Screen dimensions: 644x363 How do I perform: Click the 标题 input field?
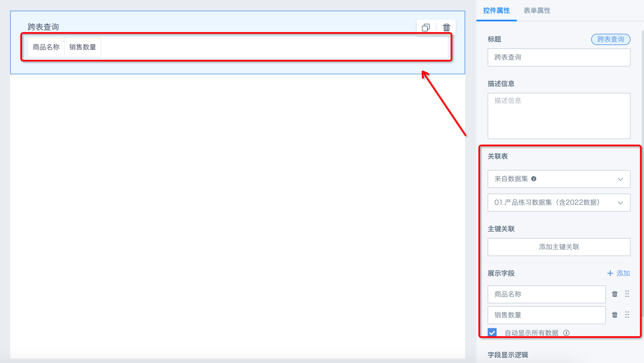coord(559,57)
